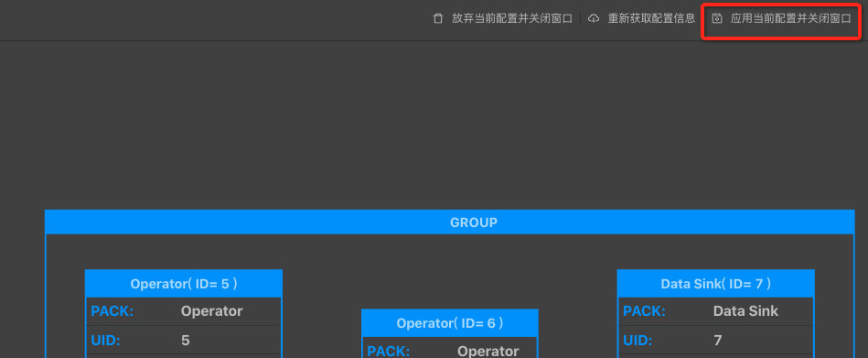The width and height of the screenshot is (868, 358).
Task: Click UID value 5 in Operator node
Action: [186, 341]
